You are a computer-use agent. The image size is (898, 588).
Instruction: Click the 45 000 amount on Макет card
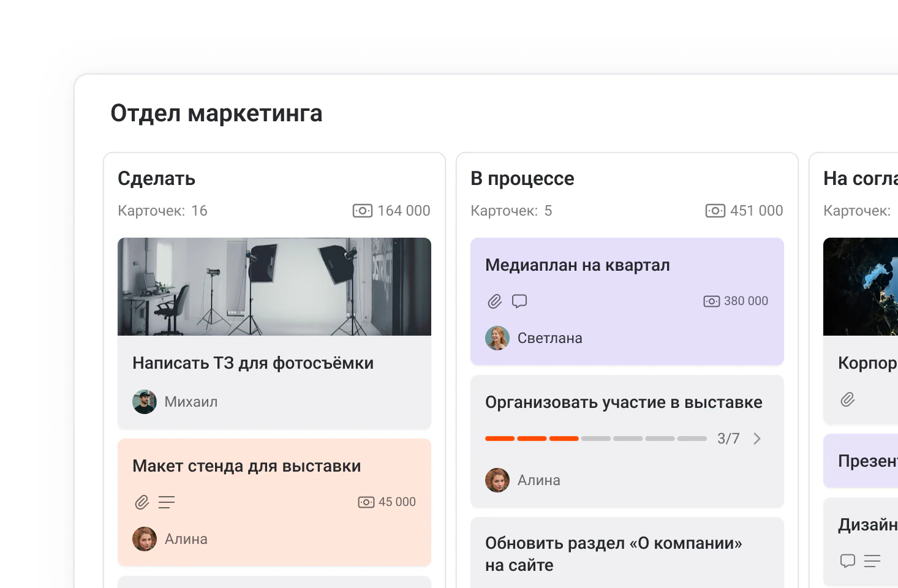click(397, 502)
